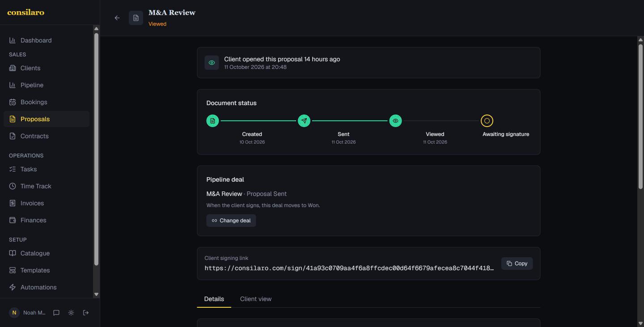Toggle light/dark theme
644x327 pixels.
71,313
